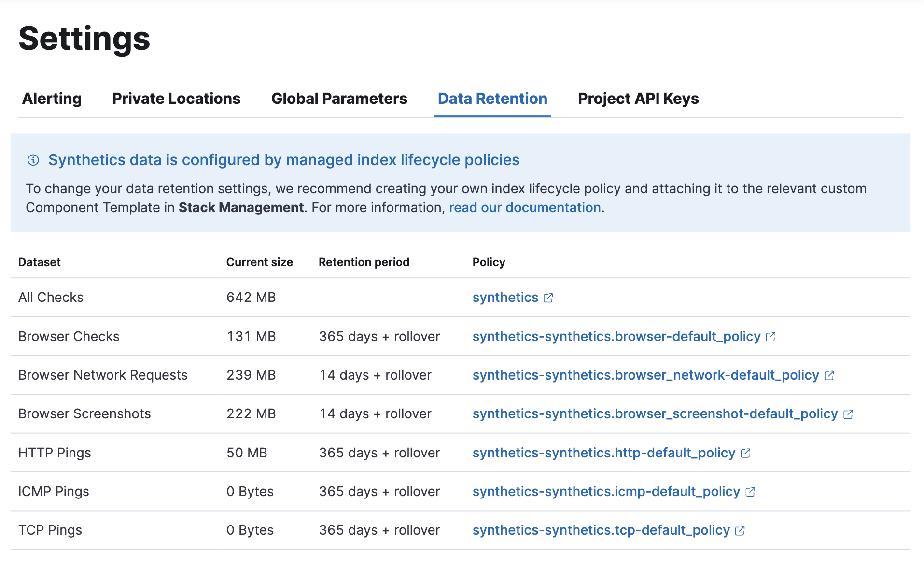Open browser_screenshot-default_policy via its external link icon

(849, 414)
